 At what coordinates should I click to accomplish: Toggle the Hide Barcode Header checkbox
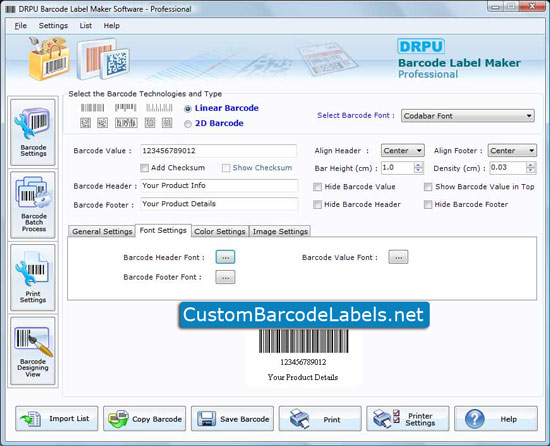point(317,204)
